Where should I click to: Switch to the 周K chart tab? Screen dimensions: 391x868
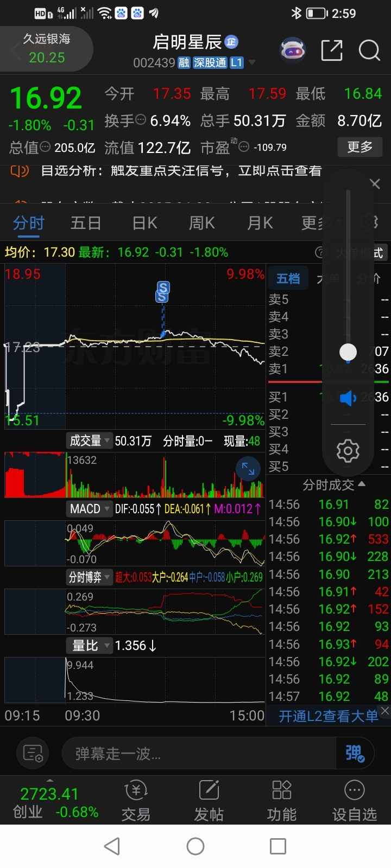[201, 223]
